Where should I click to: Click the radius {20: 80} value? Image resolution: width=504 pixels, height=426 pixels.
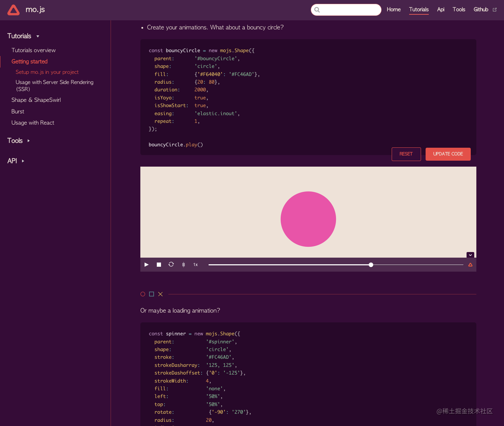(206, 82)
